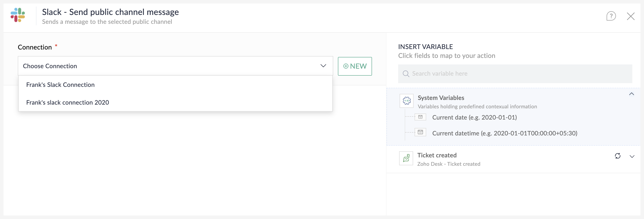Screen dimensions: 644x219
Task: Click the System Variables heading
Action: click(441, 98)
